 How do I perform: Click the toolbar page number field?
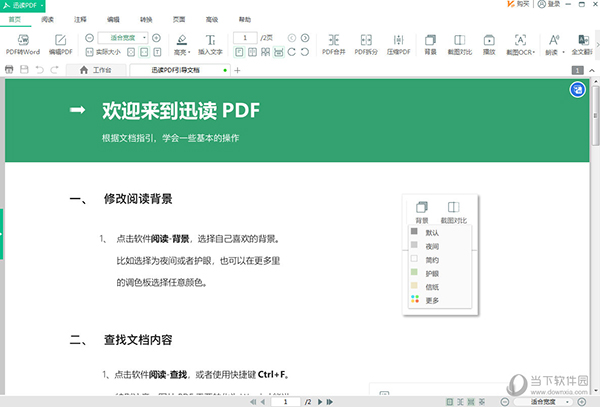point(245,38)
